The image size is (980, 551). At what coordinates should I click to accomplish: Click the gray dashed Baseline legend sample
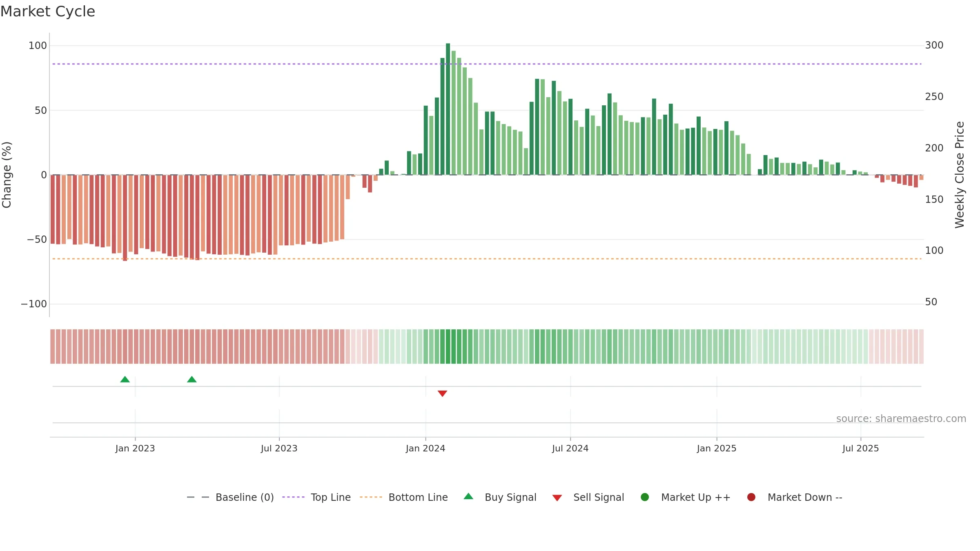point(198,497)
